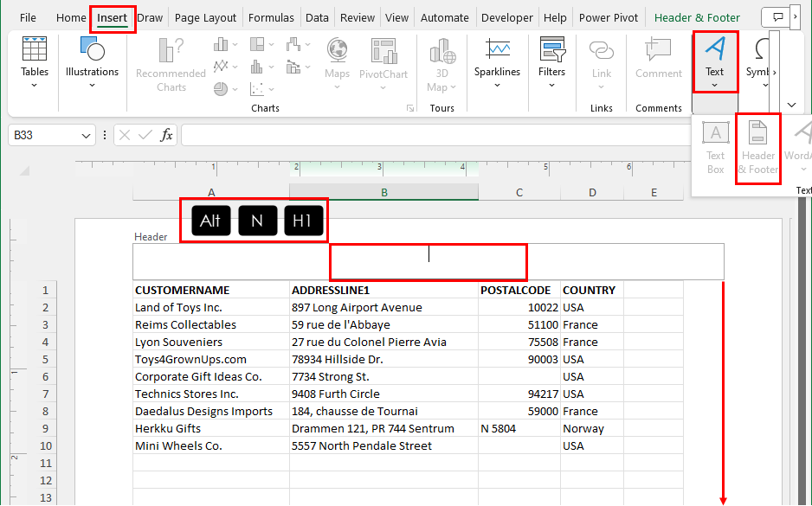Click the Insert Function fx icon

point(166,135)
